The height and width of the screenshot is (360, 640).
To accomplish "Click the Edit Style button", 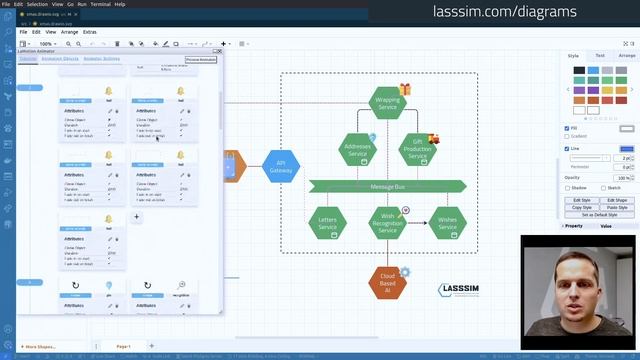I will click(582, 200).
